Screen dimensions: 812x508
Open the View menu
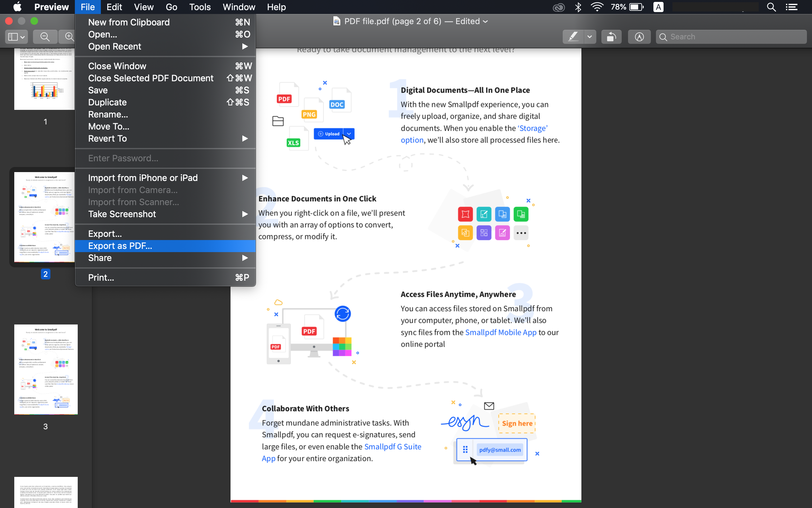[x=144, y=7]
